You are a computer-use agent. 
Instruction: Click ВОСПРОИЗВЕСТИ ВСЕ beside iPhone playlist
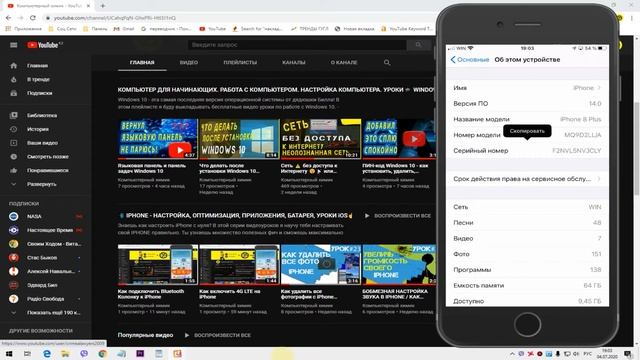(398, 216)
